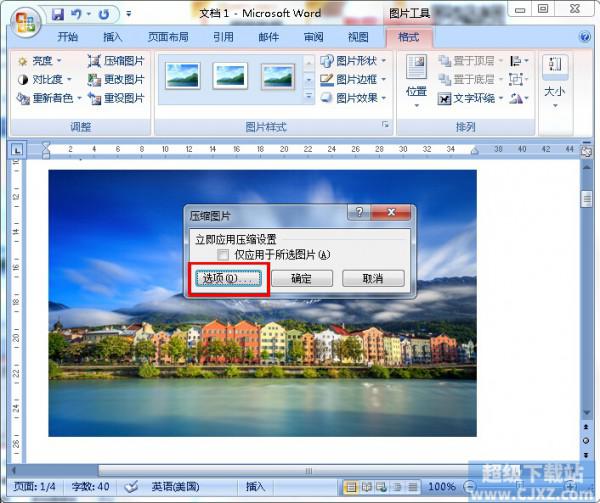Click the zoom out minus button
The image size is (600, 503).
470,487
